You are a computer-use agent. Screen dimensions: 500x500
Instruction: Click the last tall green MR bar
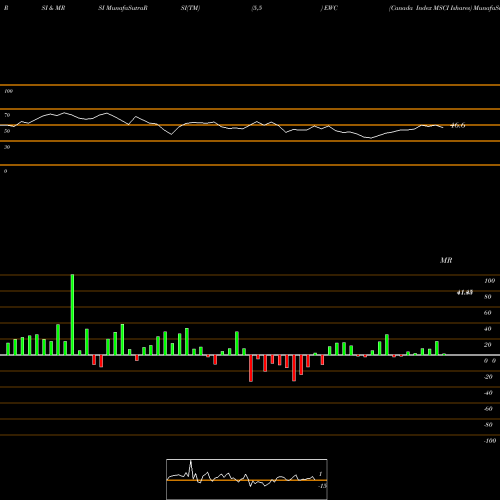pos(437,348)
